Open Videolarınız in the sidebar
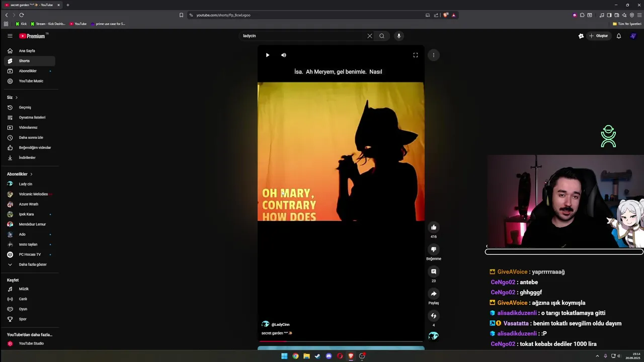The image size is (644, 362). click(29, 127)
